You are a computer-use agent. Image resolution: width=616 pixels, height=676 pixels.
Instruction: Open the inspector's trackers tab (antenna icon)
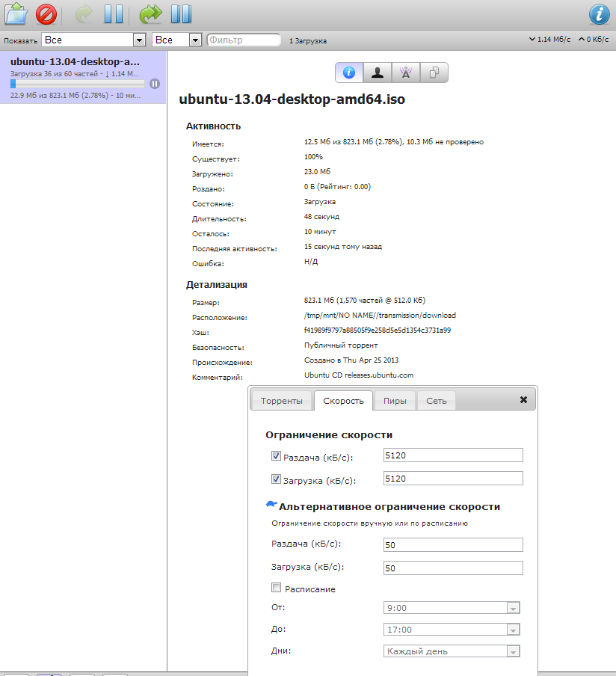[x=406, y=73]
